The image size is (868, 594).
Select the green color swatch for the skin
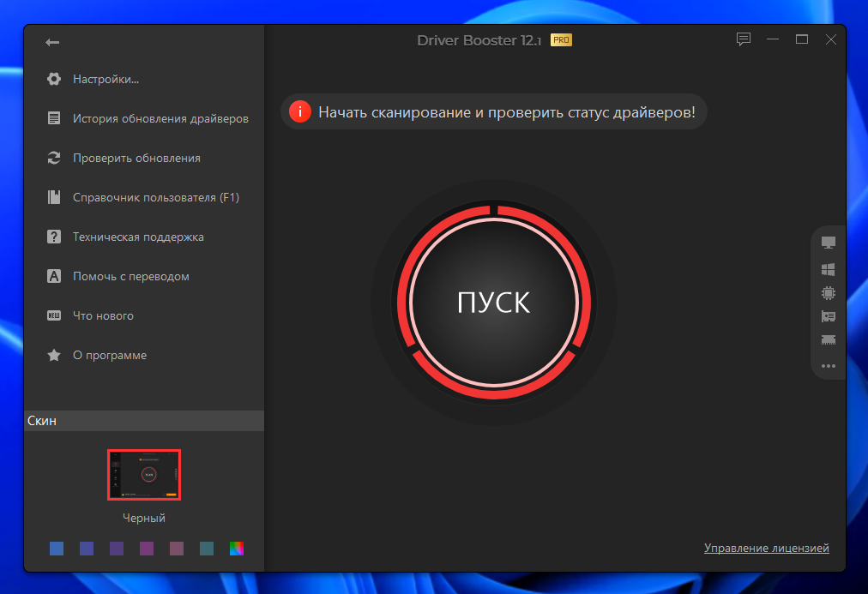pos(207,549)
